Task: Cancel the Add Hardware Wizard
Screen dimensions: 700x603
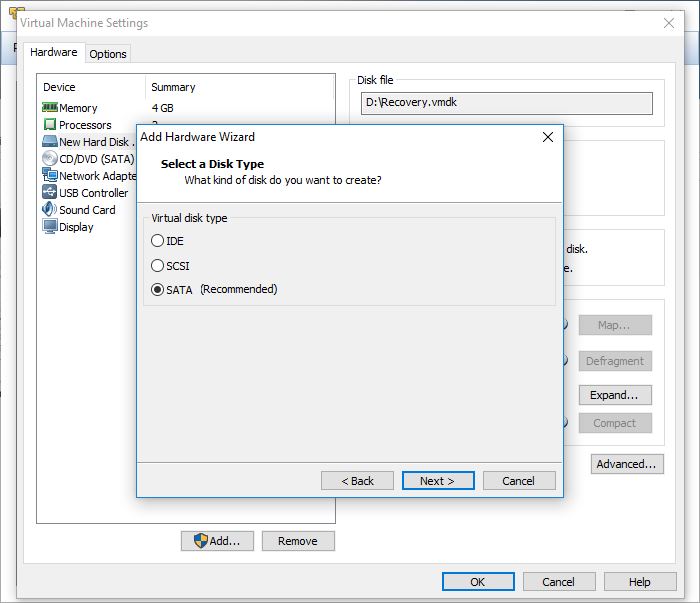Action: 519,481
